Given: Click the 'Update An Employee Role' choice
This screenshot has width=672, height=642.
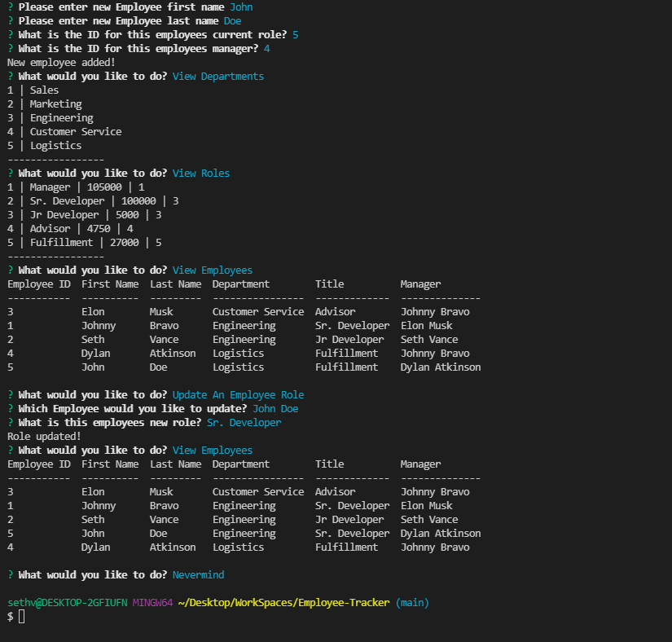Looking at the screenshot, I should tap(239, 394).
